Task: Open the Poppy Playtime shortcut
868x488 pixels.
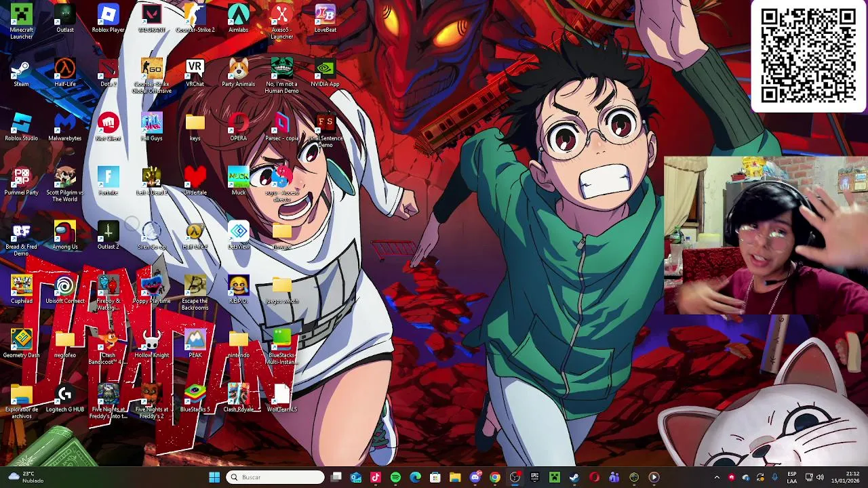Action: click(152, 290)
